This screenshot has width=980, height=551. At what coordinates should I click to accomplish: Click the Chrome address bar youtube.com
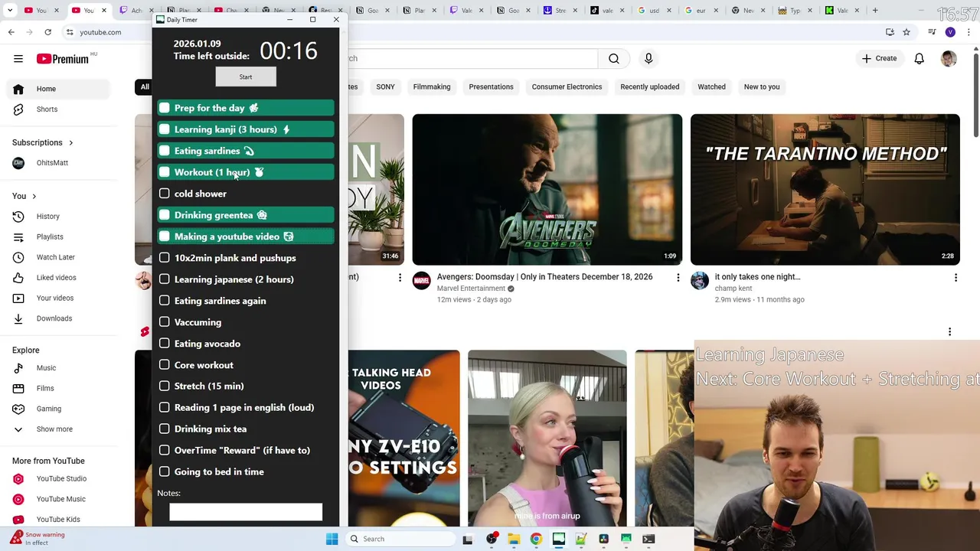pyautogui.click(x=100, y=32)
